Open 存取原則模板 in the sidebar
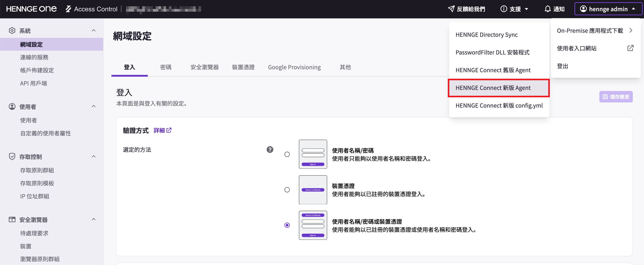Screen dimensions: 644x265 coord(52,183)
